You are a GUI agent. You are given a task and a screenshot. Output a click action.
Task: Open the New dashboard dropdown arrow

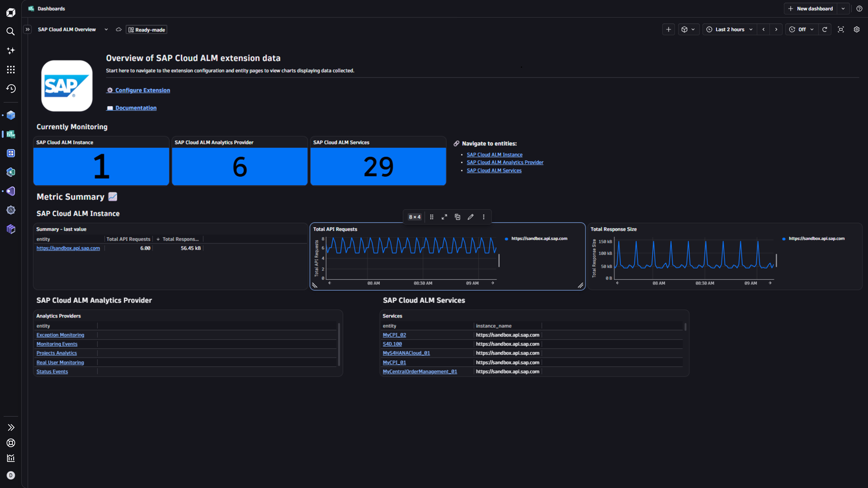843,9
